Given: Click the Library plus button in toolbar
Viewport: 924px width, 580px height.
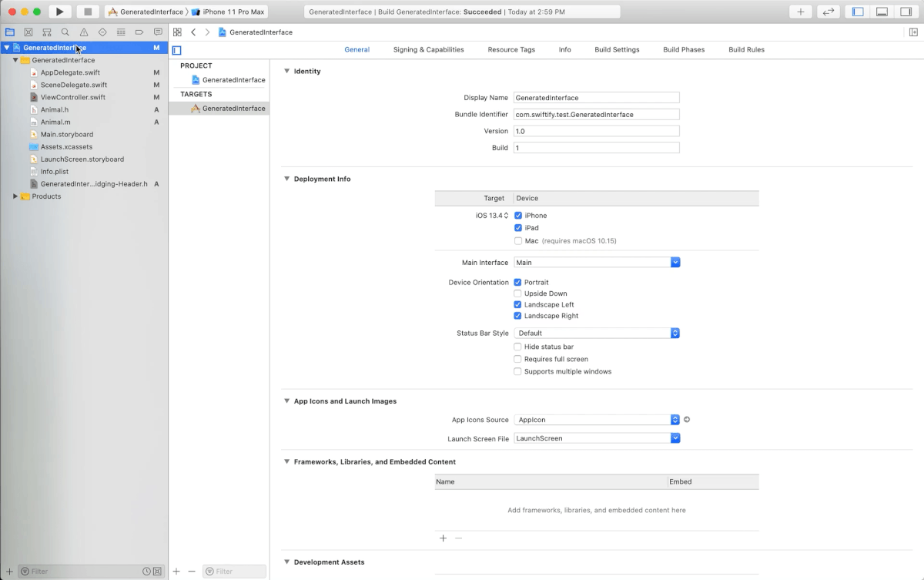Looking at the screenshot, I should point(801,12).
